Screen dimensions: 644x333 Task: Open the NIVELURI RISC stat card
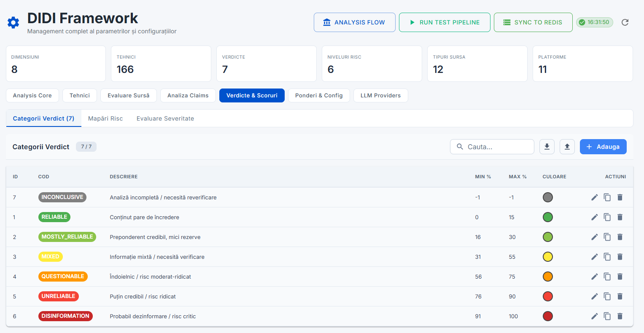coord(372,64)
